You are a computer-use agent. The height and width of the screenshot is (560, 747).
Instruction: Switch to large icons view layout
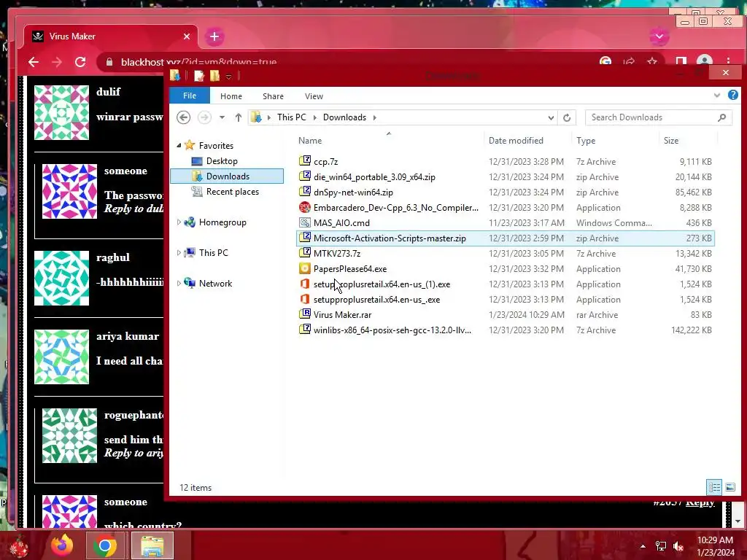729,487
